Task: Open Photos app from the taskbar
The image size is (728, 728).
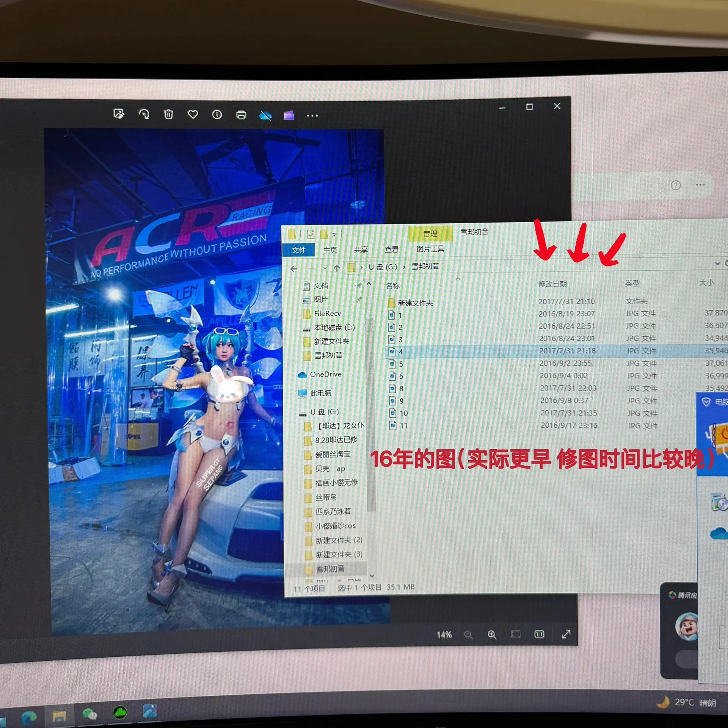Action: pyautogui.click(x=150, y=712)
